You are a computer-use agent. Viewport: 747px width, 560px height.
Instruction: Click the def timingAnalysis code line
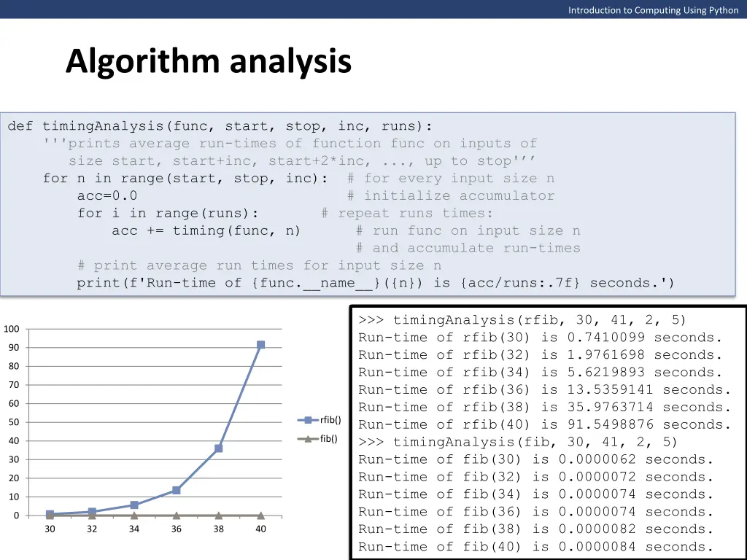click(219, 125)
